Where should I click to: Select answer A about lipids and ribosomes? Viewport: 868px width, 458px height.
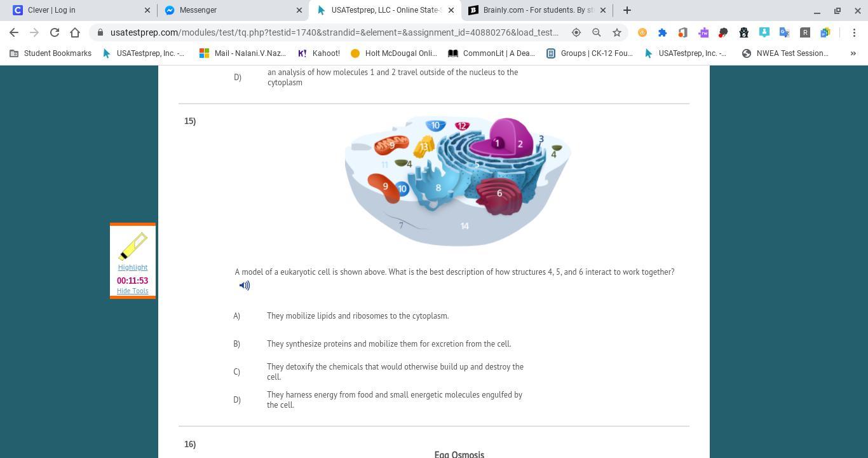point(358,316)
